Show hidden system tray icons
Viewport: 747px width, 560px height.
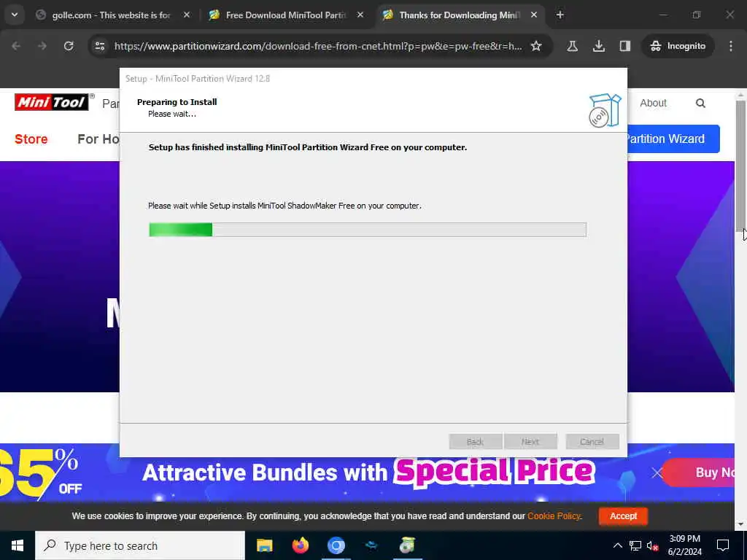coord(617,545)
